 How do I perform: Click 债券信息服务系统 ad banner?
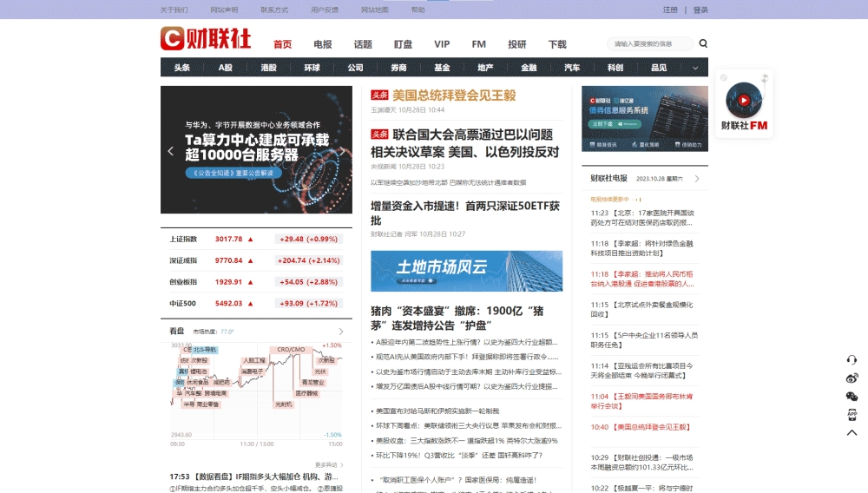click(645, 118)
